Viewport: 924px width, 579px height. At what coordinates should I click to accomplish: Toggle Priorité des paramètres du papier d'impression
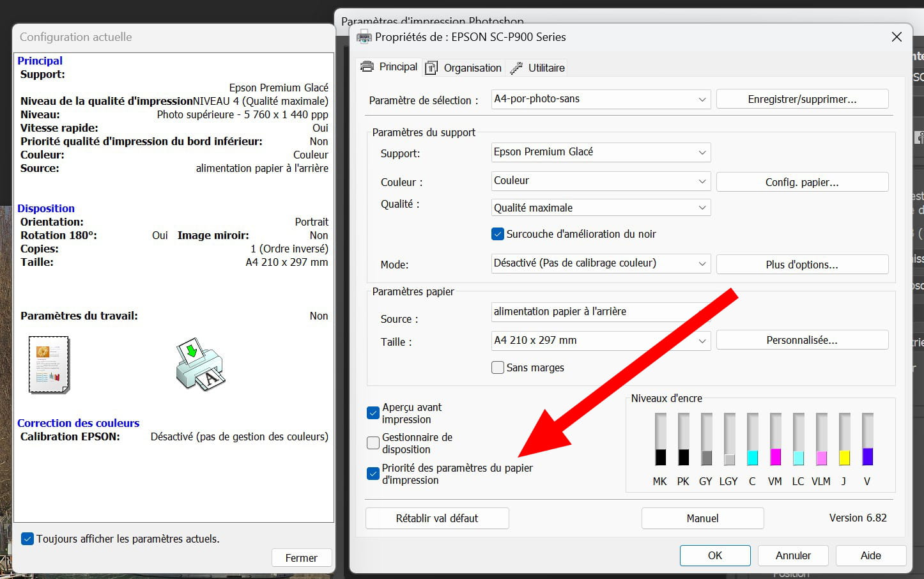(x=373, y=474)
